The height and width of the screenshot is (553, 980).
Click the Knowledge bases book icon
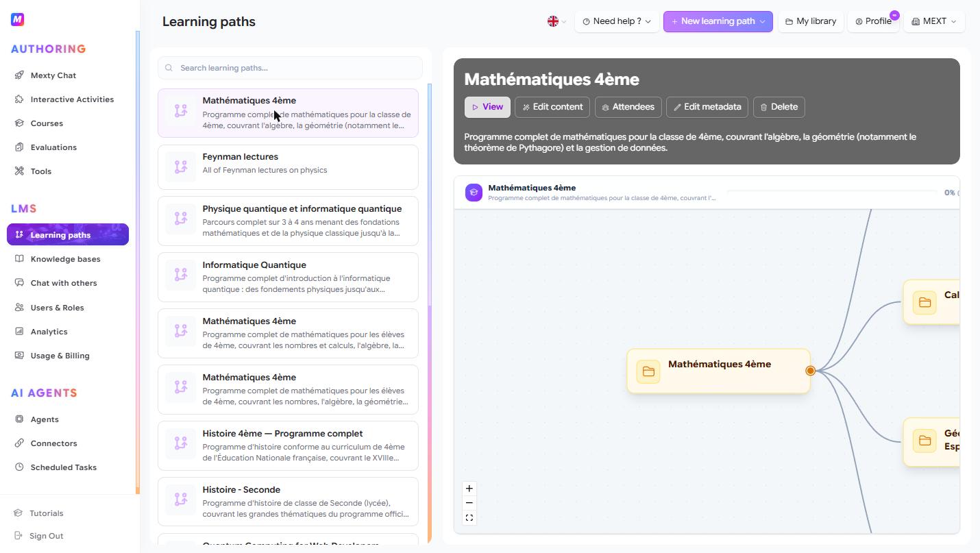[x=19, y=259]
